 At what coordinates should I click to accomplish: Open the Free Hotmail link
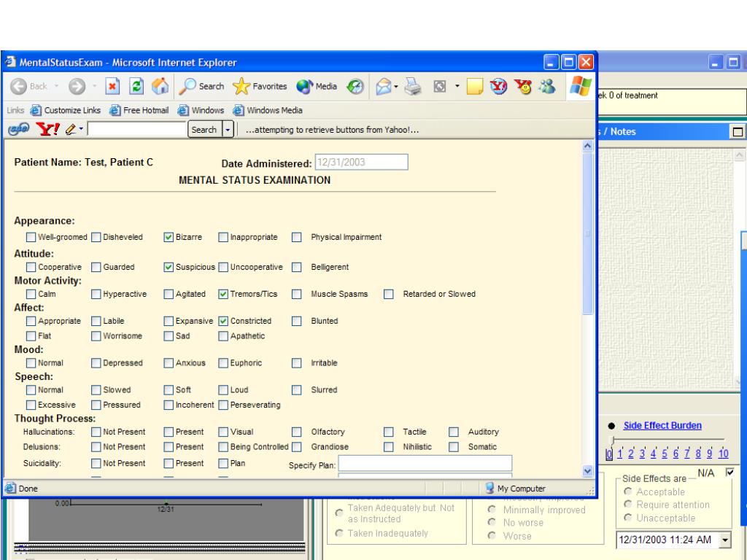(139, 111)
